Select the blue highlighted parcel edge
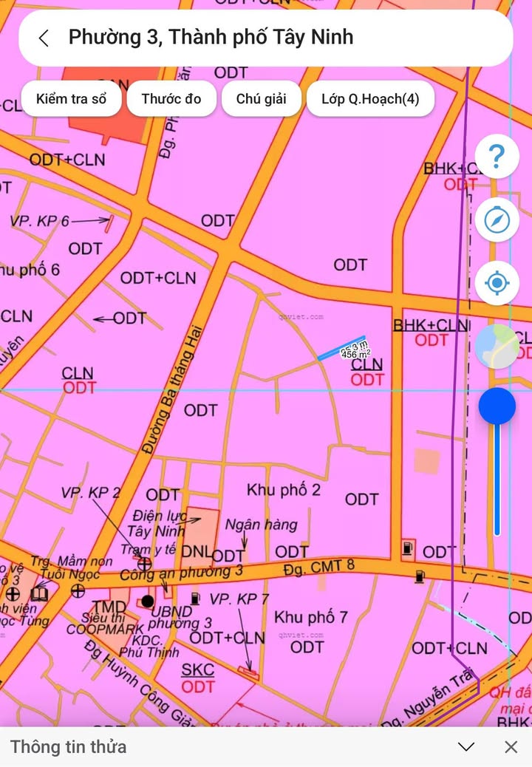The image size is (532, 767). click(x=341, y=348)
